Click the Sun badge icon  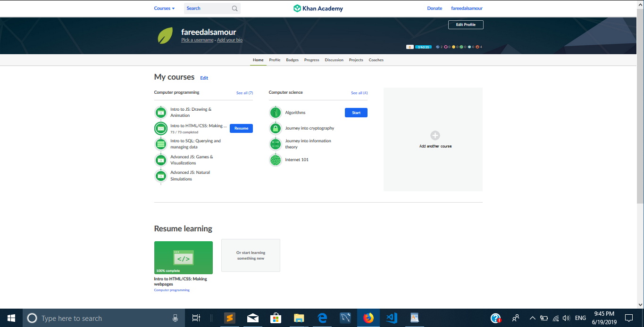453,47
